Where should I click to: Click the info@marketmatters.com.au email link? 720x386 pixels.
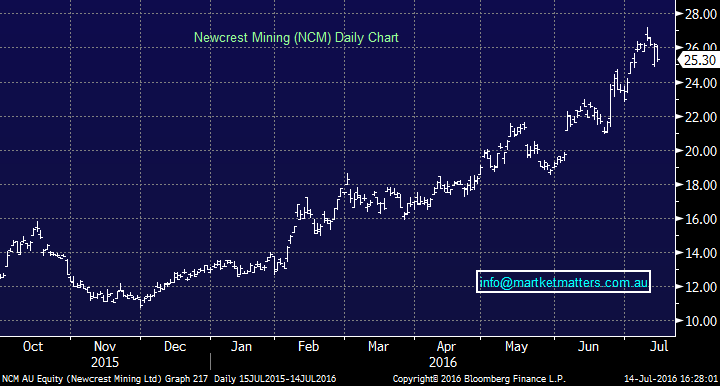tap(563, 282)
